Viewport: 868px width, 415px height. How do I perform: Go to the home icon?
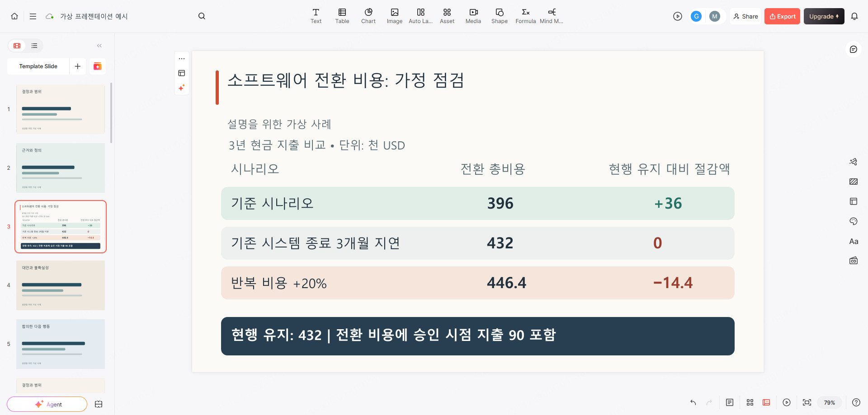(x=14, y=16)
